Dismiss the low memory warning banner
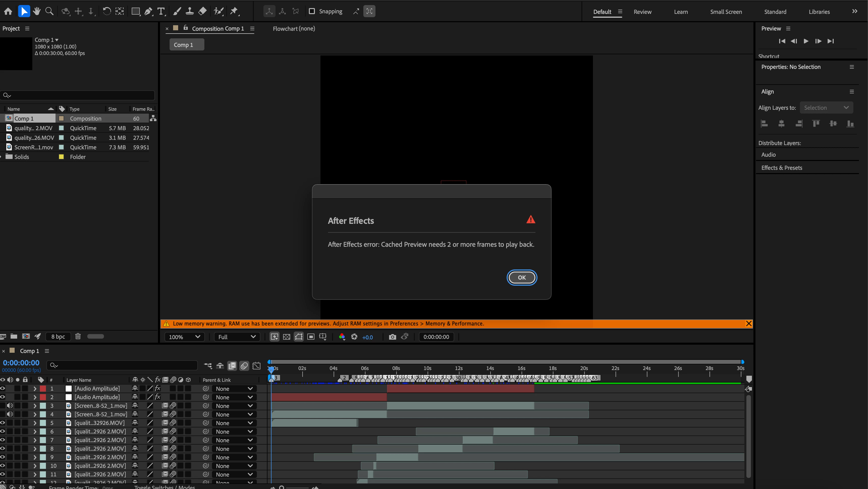This screenshot has height=489, width=868. (748, 323)
